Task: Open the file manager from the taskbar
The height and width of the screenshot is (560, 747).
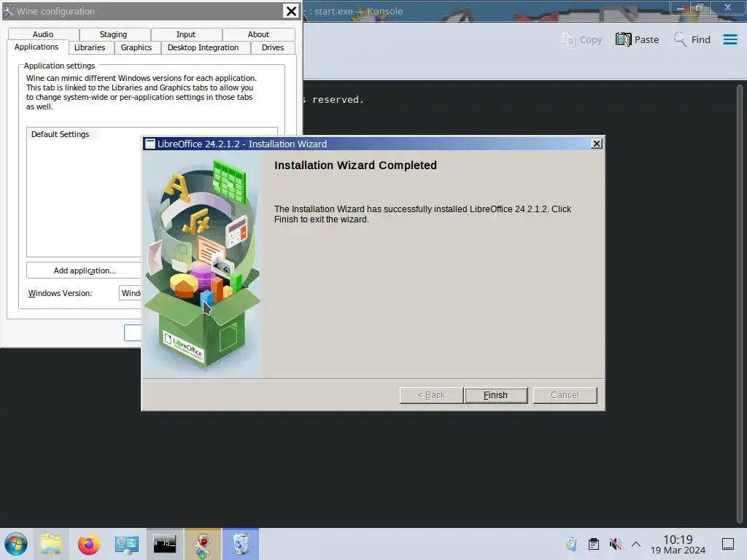Action: pyautogui.click(x=51, y=544)
